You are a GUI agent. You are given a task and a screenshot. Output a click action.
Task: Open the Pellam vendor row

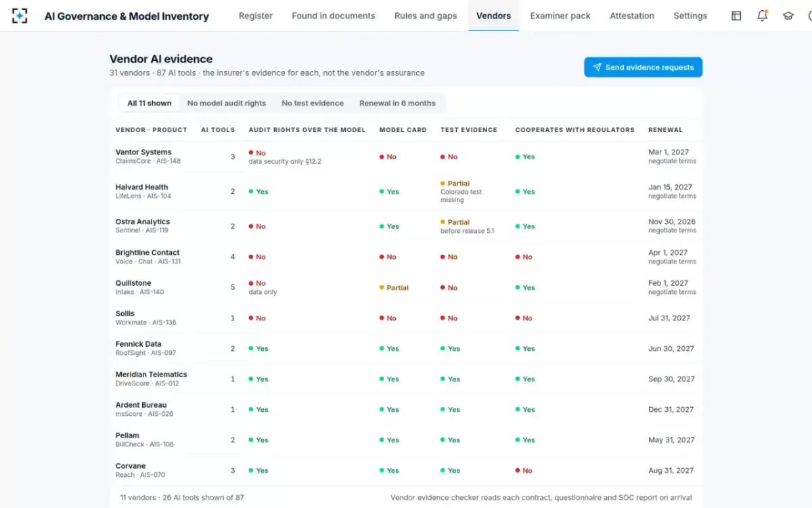[406, 440]
